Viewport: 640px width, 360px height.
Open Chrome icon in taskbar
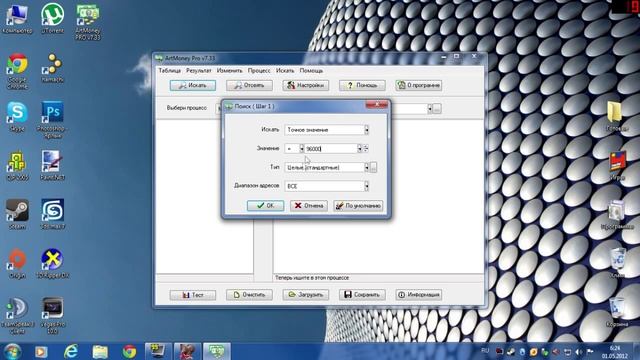click(x=129, y=351)
